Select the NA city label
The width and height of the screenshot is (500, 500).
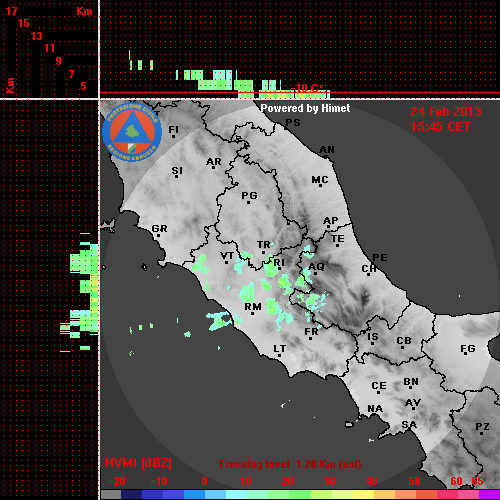[375, 409]
